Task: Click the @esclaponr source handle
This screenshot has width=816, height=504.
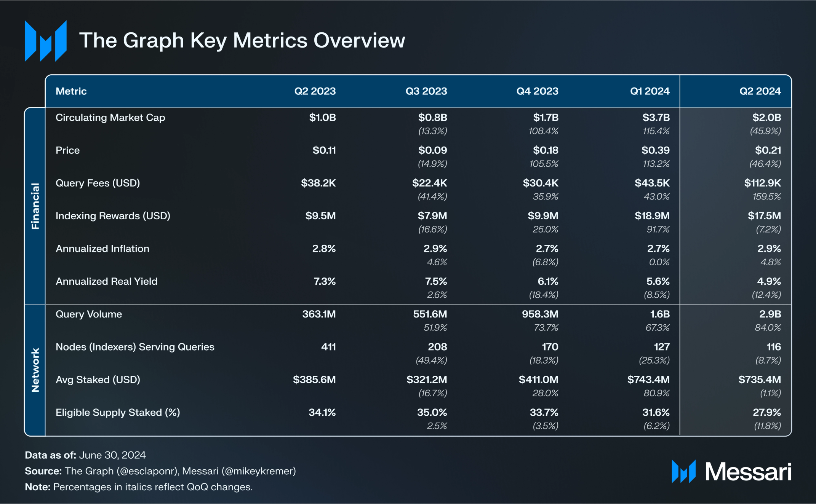Action: coord(147,471)
